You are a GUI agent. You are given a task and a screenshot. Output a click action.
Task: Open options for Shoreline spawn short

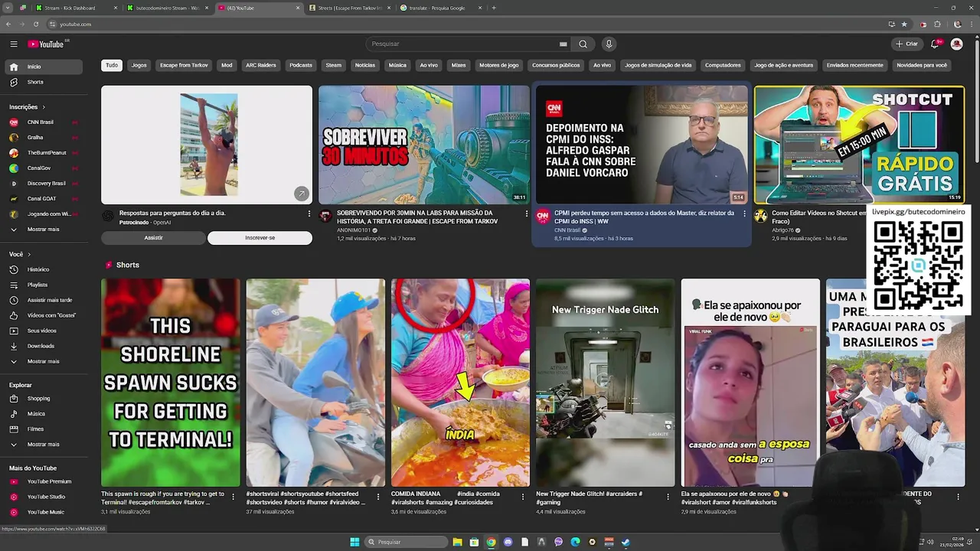(234, 497)
